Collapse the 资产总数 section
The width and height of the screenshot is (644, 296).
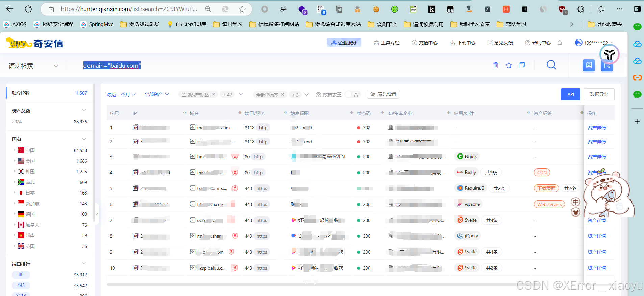(x=84, y=111)
